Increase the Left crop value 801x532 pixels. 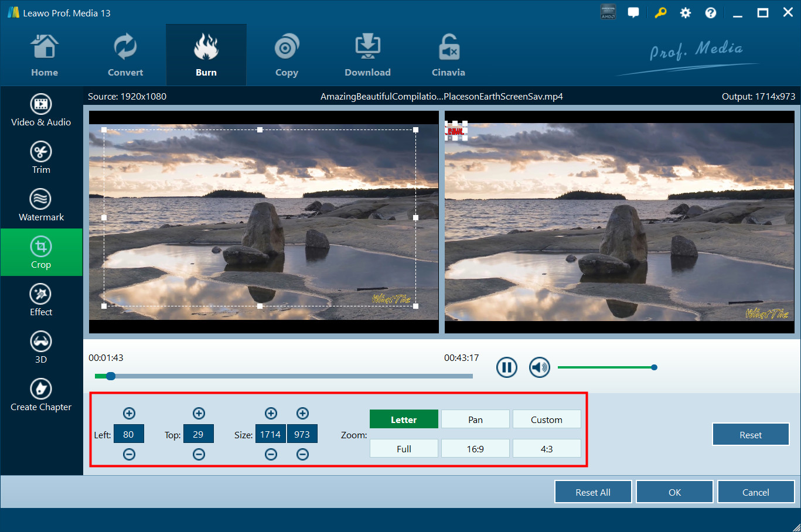coord(129,414)
